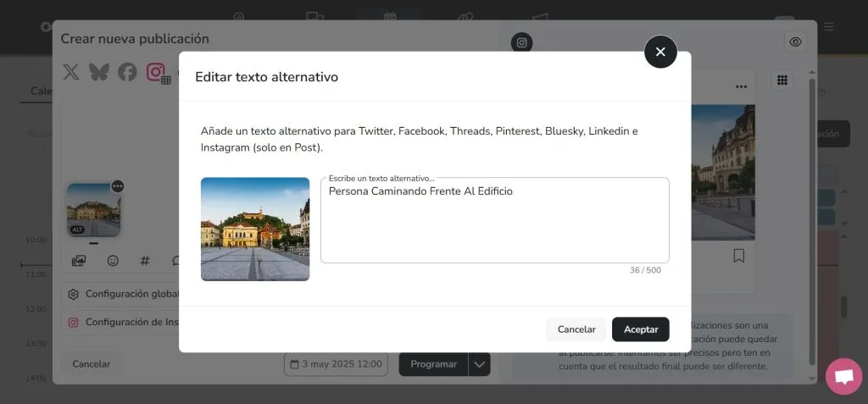The height and width of the screenshot is (404, 868).
Task: Select the Facebook network icon
Action: (127, 72)
